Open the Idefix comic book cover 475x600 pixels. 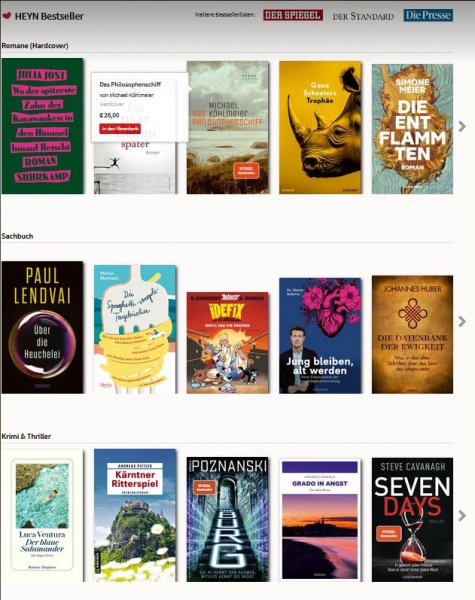228,343
